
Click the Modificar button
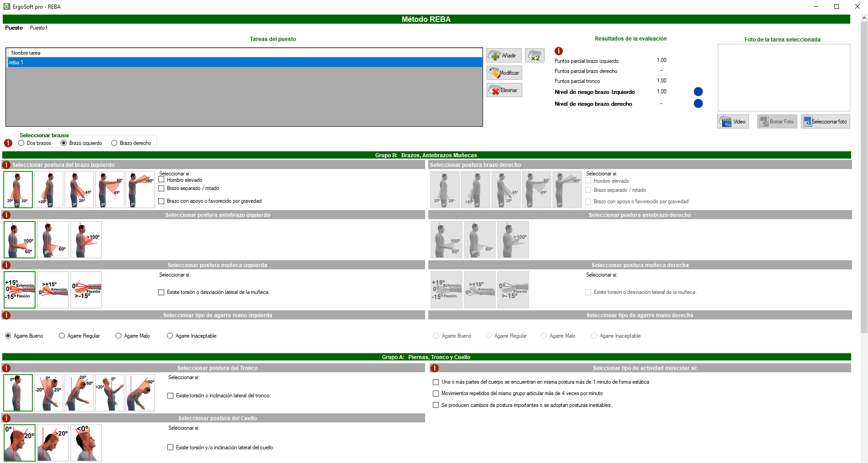pos(504,73)
